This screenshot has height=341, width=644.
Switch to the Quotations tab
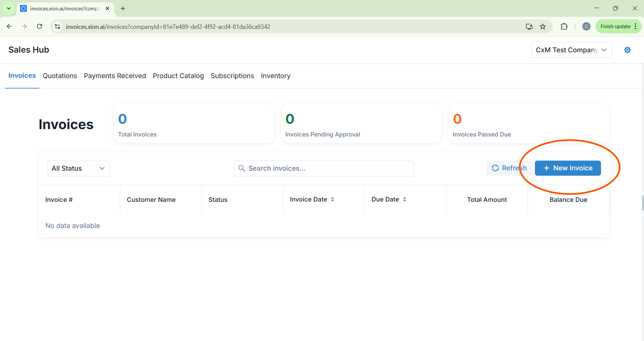pos(60,76)
